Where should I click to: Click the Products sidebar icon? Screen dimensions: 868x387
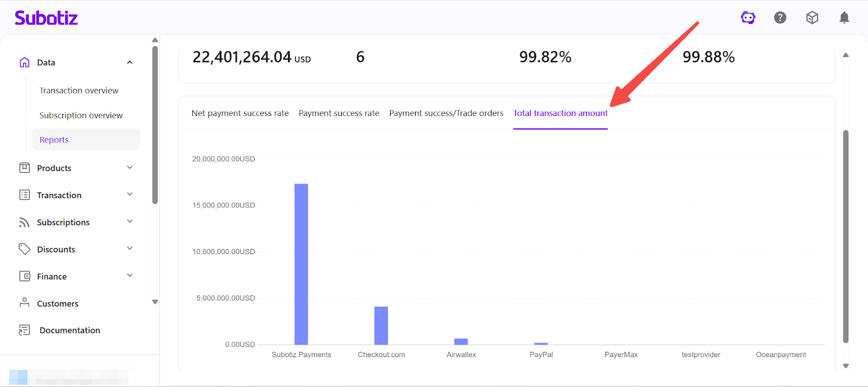pos(24,168)
